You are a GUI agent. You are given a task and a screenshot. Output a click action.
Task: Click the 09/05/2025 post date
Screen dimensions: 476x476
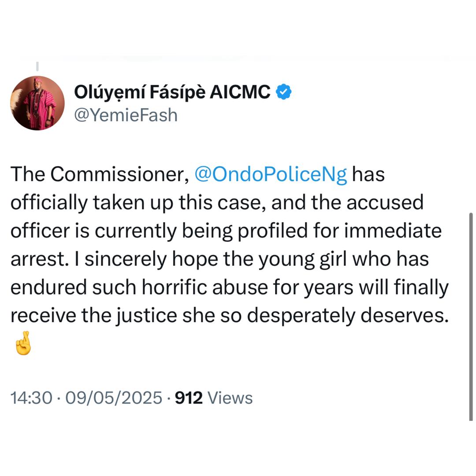click(114, 398)
